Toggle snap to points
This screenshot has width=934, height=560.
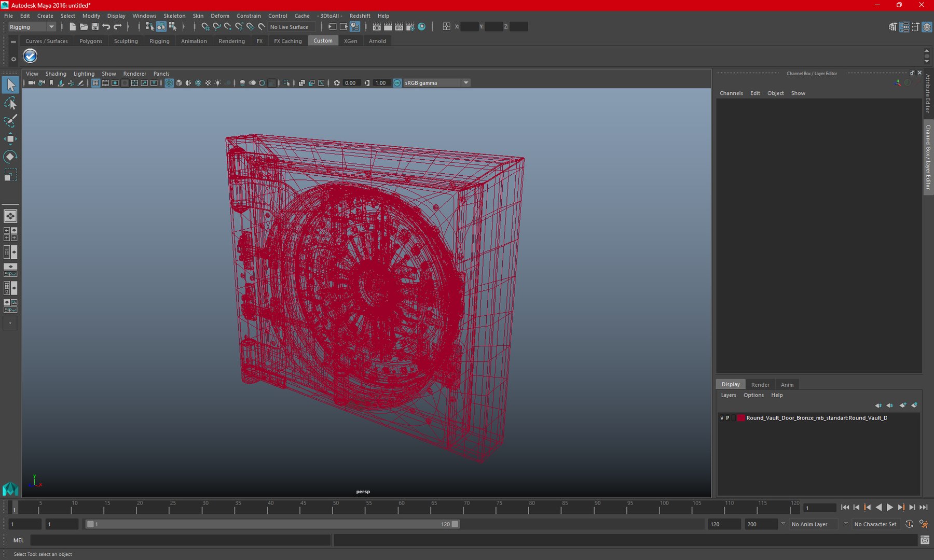tap(228, 26)
